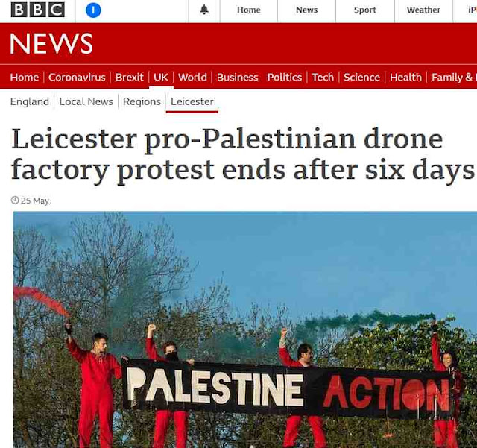Click the England sub-navigation link
477x448 pixels.
[30, 101]
